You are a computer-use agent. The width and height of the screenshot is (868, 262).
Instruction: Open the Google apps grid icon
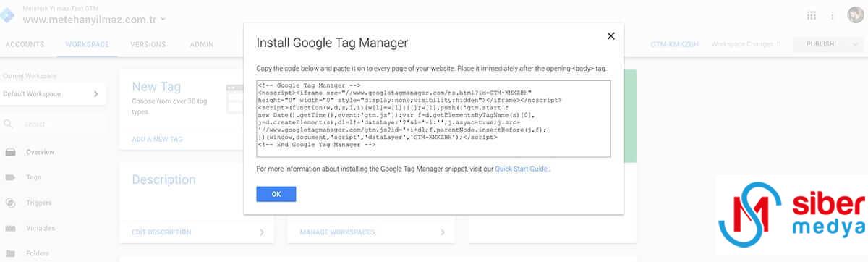click(812, 15)
